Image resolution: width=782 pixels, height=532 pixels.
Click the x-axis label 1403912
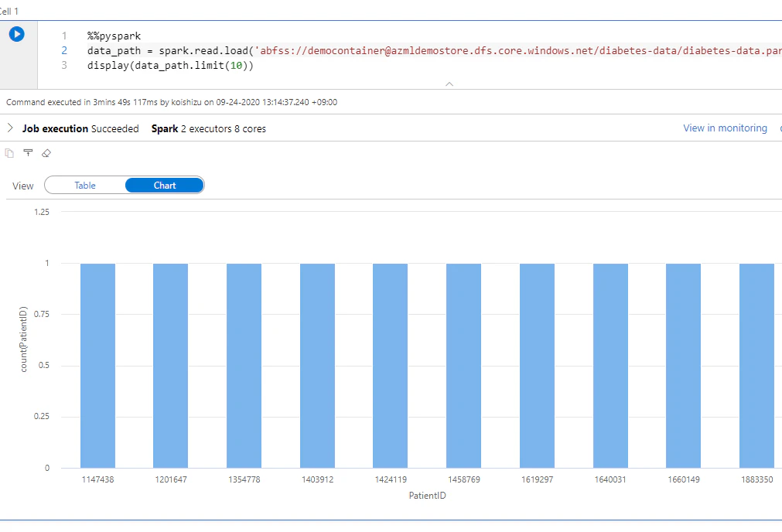click(x=317, y=479)
